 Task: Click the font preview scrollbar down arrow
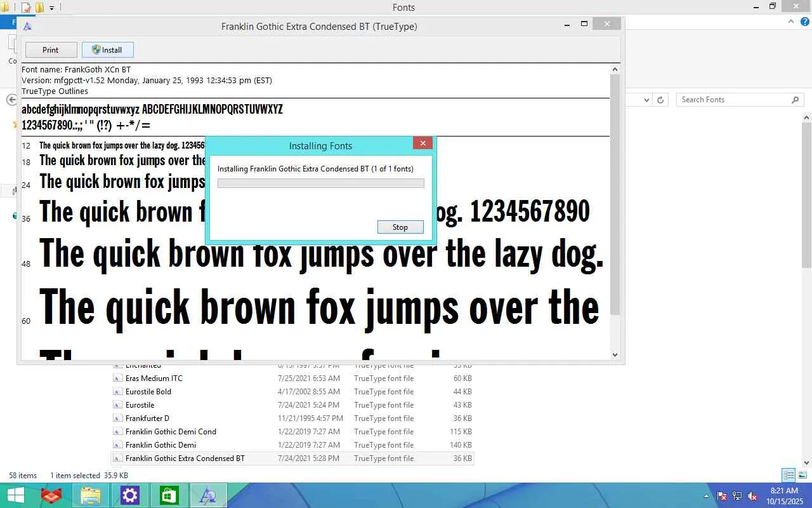tap(615, 355)
